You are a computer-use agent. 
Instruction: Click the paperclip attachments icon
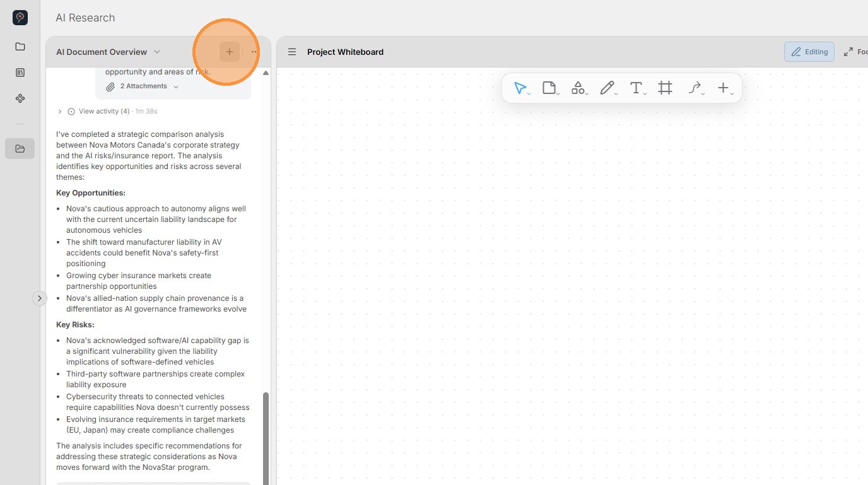[x=110, y=86]
